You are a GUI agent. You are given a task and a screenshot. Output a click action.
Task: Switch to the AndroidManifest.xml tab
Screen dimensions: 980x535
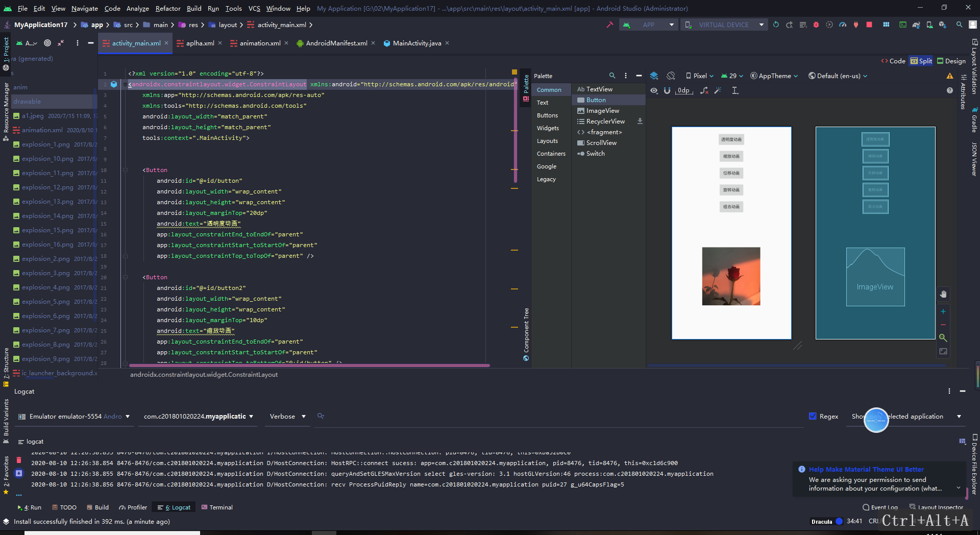336,43
